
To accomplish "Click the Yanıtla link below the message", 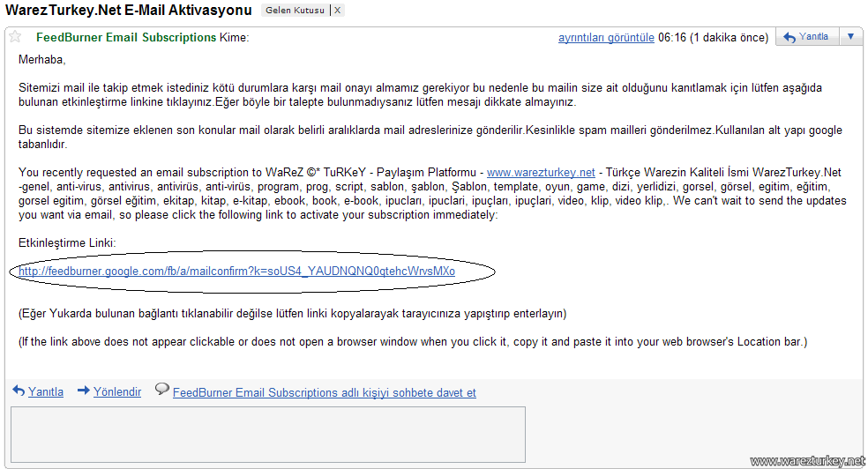I will click(46, 391).
